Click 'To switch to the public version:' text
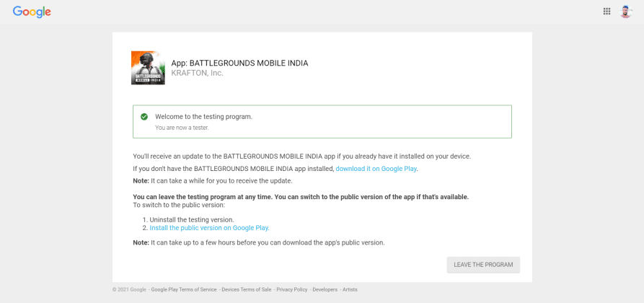 [x=179, y=205]
